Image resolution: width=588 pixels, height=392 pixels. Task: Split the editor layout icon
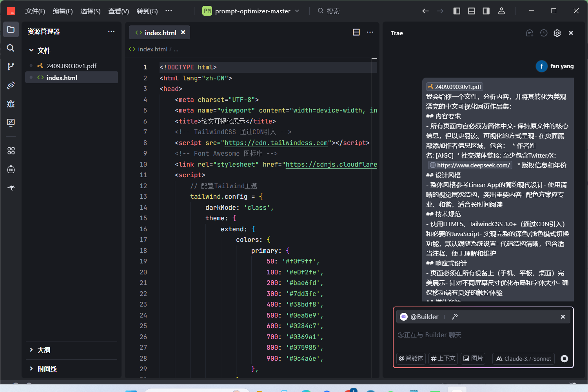(x=356, y=32)
